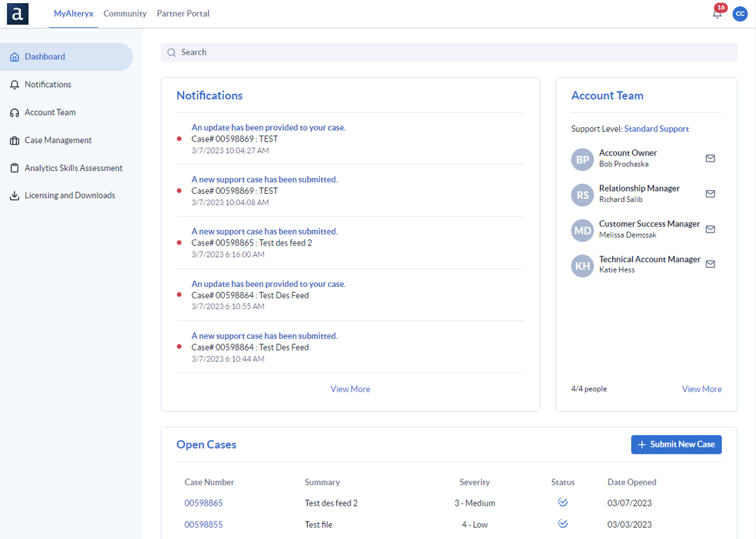Click View More in Account Team card
Viewport: 756px width, 539px height.
(702, 389)
